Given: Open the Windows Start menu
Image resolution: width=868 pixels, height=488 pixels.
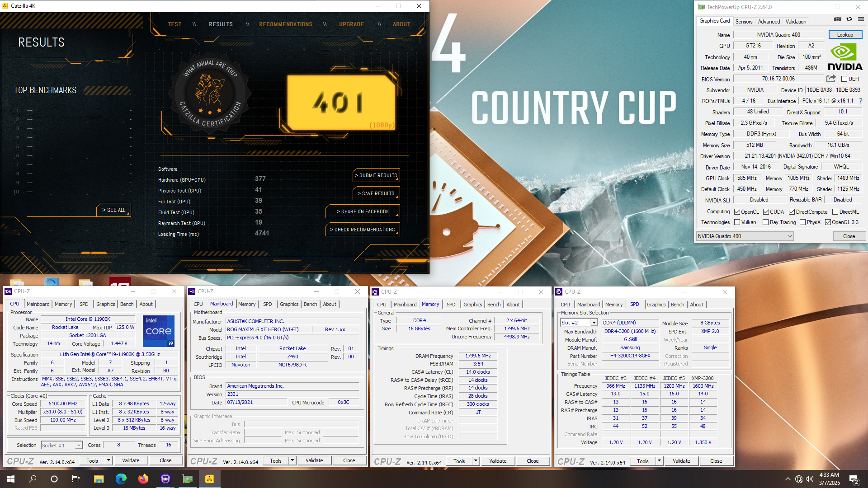Looking at the screenshot, I should click(11, 479).
